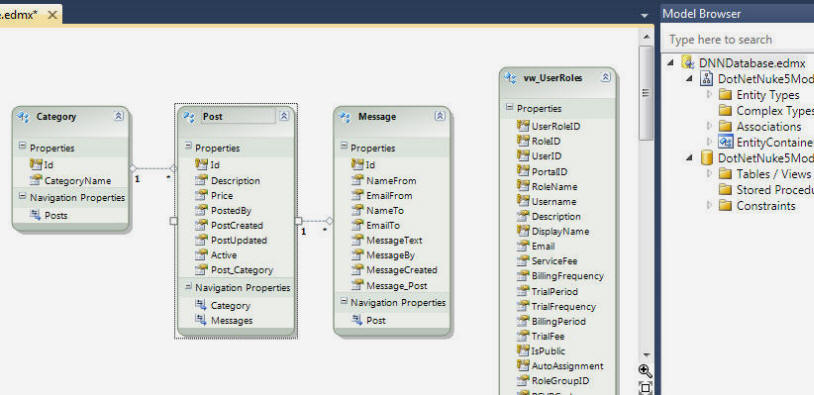Collapse the Message entity box
The image size is (814, 395).
440,116
